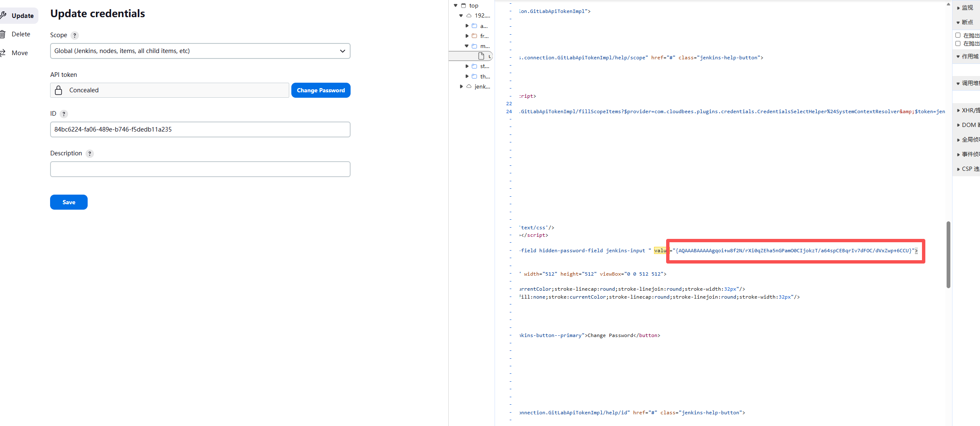Expand the 'th...' folder node
The height and width of the screenshot is (426, 980).
tap(467, 76)
